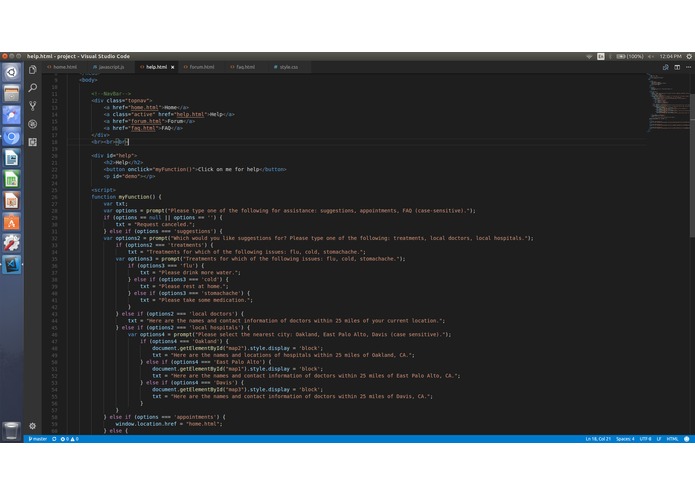Open the editor More Actions ellipsis
This screenshot has height=494, width=695.
click(688, 67)
